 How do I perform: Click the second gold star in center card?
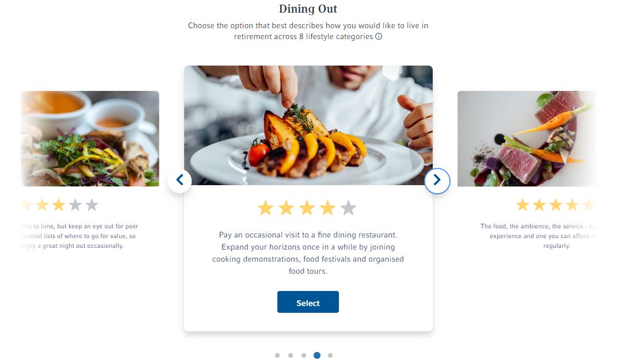tap(286, 208)
